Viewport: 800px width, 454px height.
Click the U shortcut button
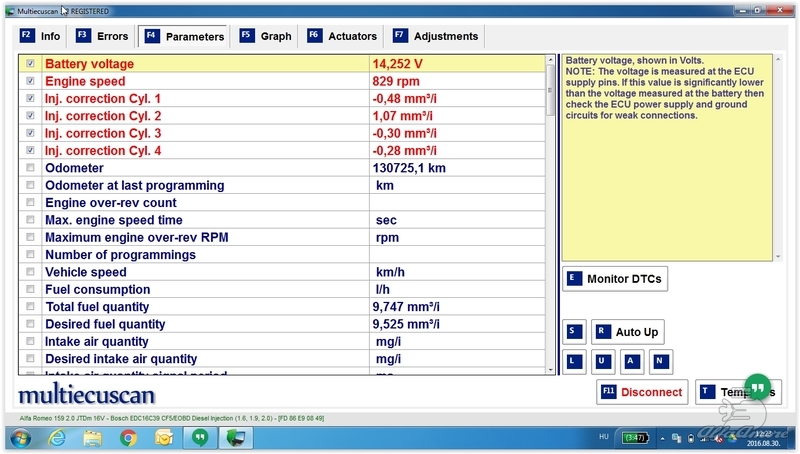pyautogui.click(x=603, y=362)
